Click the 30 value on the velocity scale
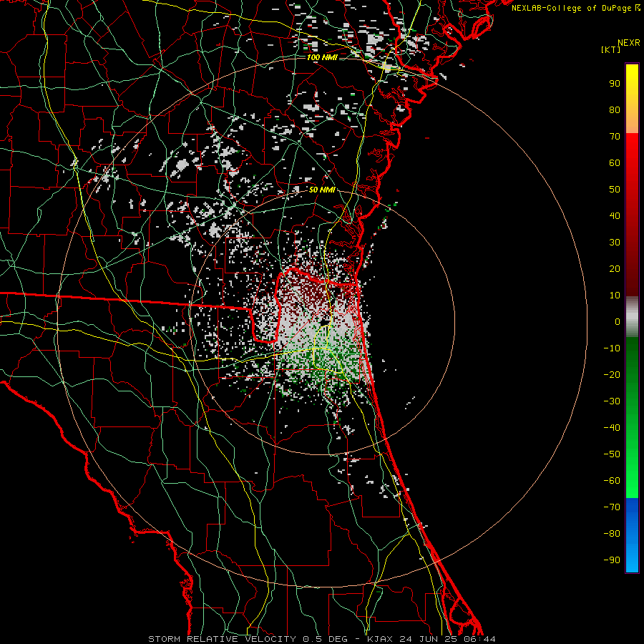The image size is (644, 644). [615, 243]
